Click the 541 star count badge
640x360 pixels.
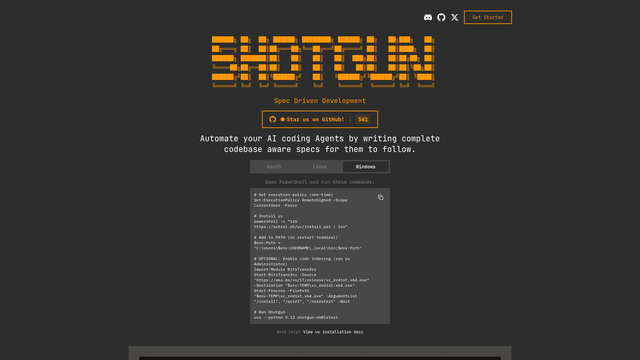click(363, 119)
